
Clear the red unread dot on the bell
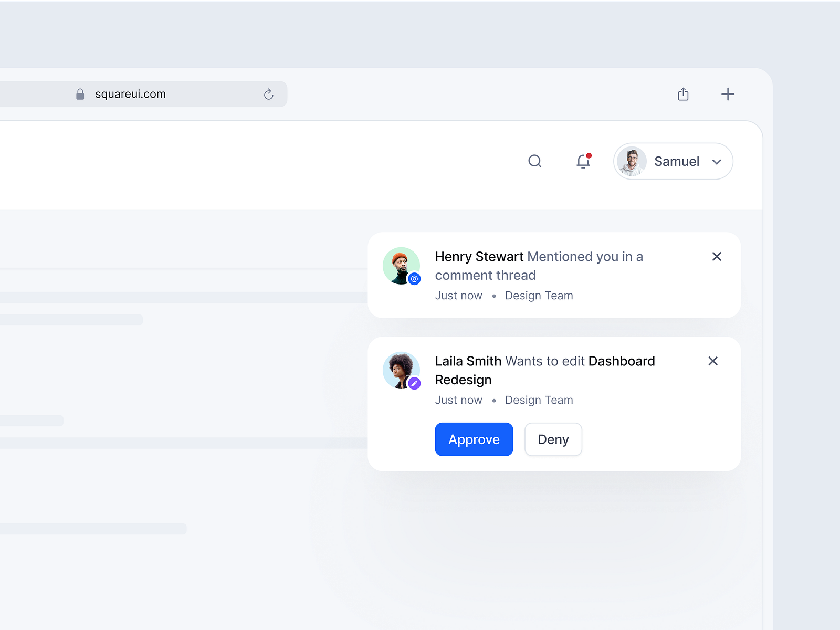click(589, 155)
